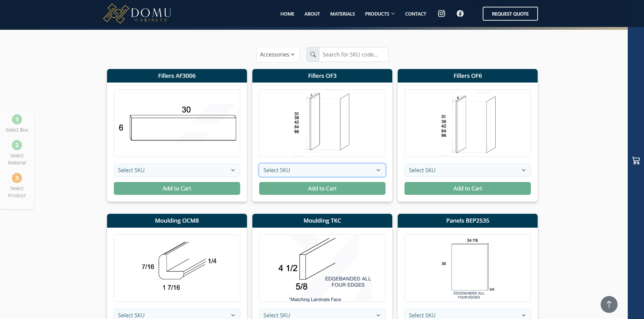Open the Products menu

pos(380,14)
